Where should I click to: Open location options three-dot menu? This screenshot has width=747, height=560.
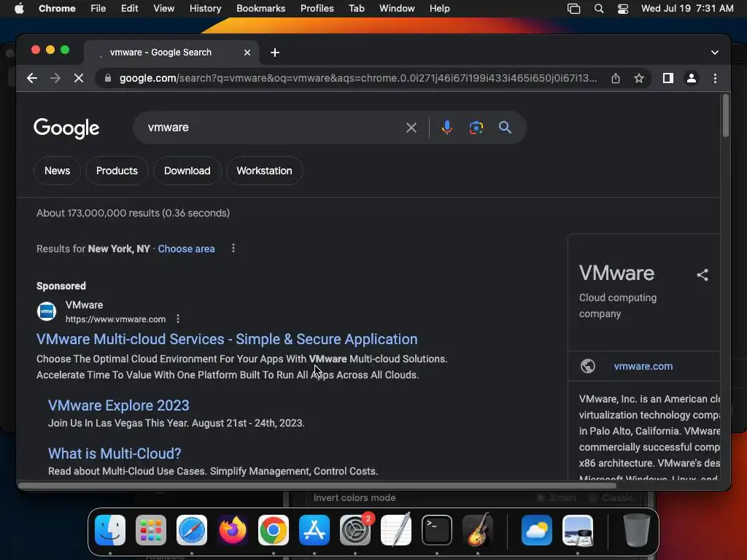[233, 248]
